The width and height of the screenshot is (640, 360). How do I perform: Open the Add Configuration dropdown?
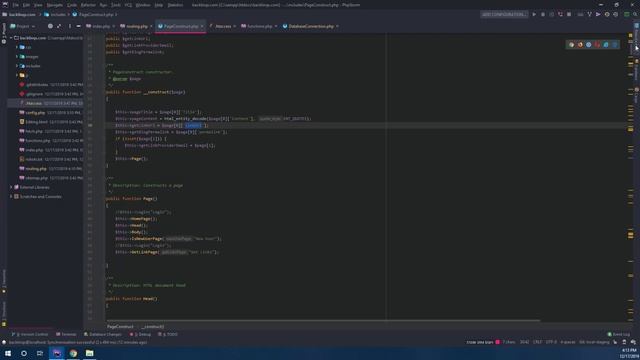[504, 14]
